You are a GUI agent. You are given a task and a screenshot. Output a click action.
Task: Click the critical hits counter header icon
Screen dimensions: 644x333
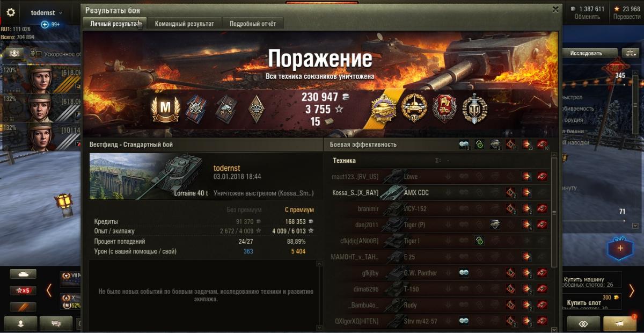(x=510, y=144)
